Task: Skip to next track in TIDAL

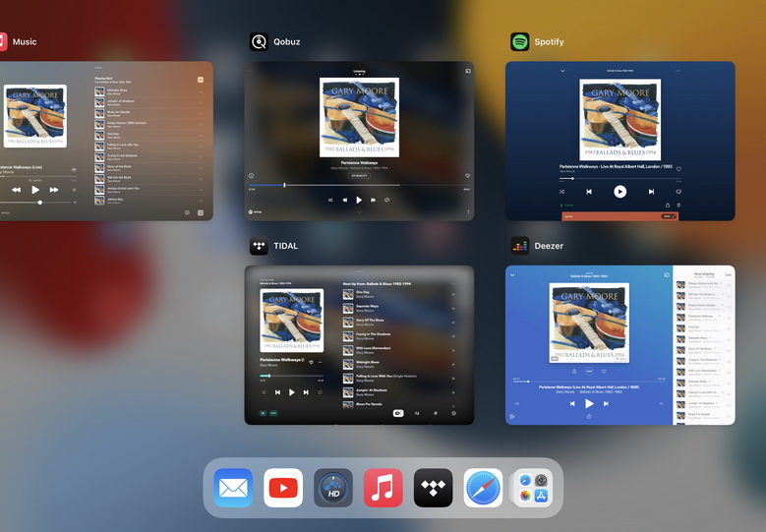Action: pyautogui.click(x=306, y=392)
